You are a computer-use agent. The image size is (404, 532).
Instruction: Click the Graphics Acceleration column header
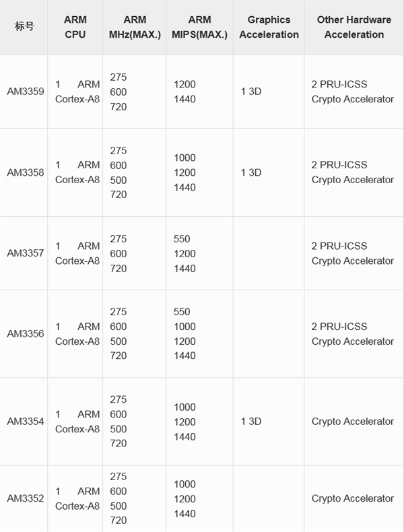coord(269,27)
